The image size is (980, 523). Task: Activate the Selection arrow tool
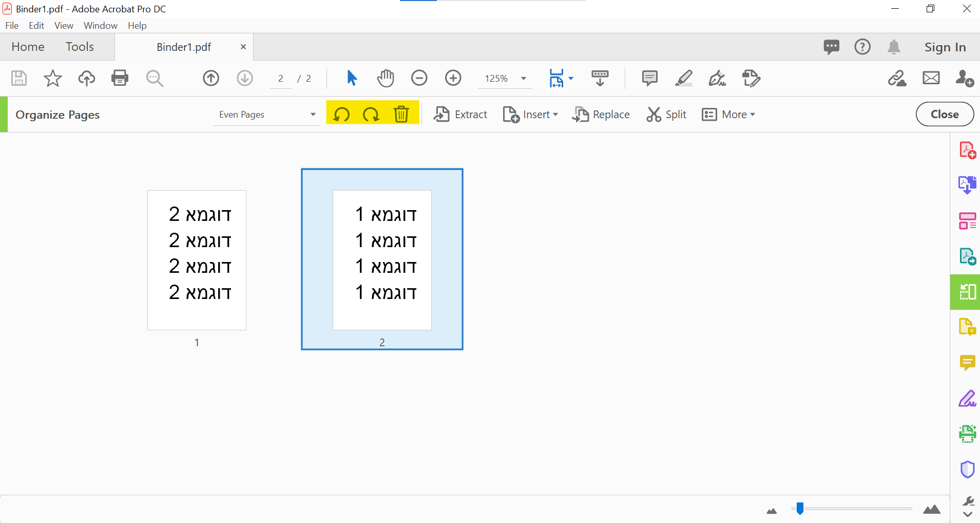[x=352, y=78]
